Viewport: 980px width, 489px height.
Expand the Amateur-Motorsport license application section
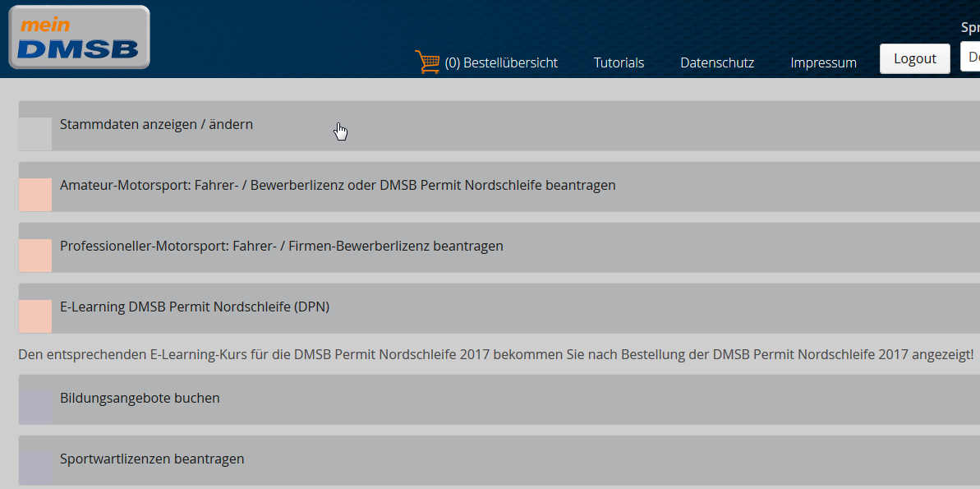337,186
